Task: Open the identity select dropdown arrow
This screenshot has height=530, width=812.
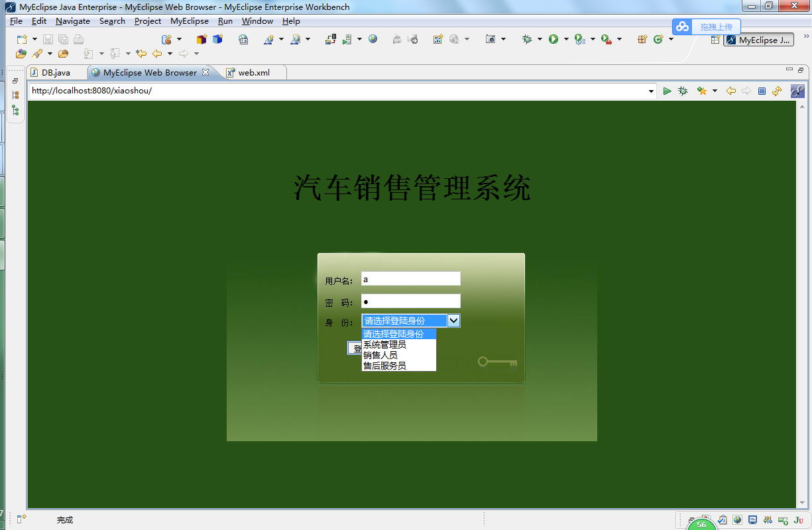Action: point(454,321)
